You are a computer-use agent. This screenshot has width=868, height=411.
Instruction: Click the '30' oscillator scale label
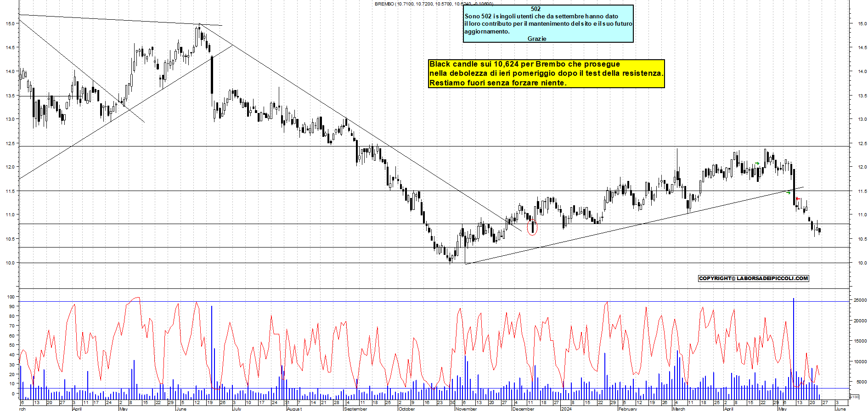click(12, 364)
